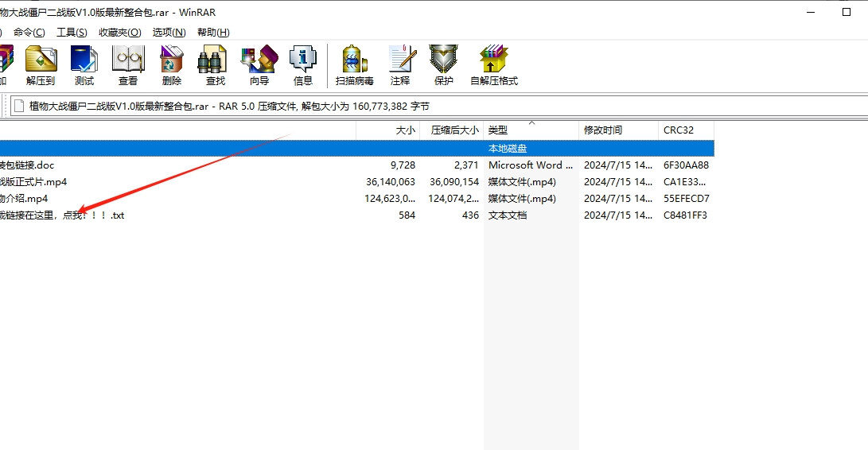This screenshot has width=868, height=450.
Task: Click the file icon in the archive path bar
Action: point(19,106)
